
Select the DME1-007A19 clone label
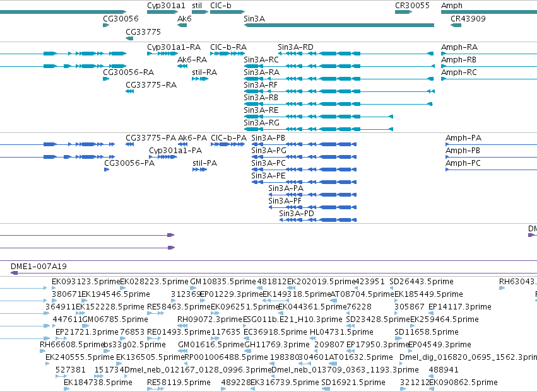click(x=38, y=267)
